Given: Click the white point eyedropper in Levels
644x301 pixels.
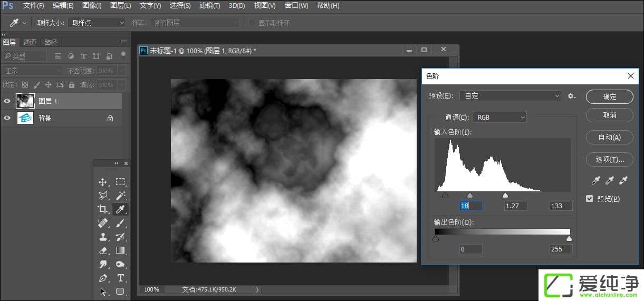Looking at the screenshot, I should pyautogui.click(x=623, y=181).
